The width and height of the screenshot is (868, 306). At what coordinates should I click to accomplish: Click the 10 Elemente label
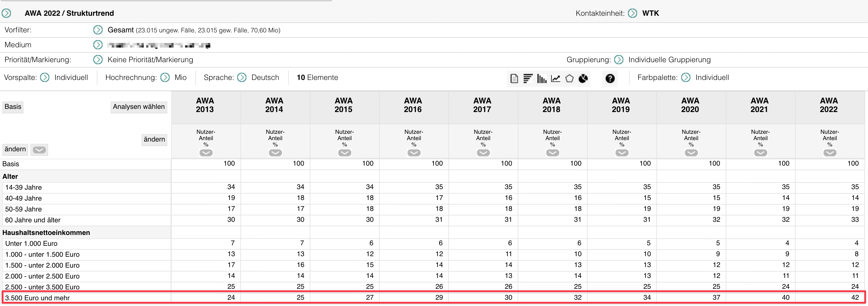pyautogui.click(x=317, y=78)
